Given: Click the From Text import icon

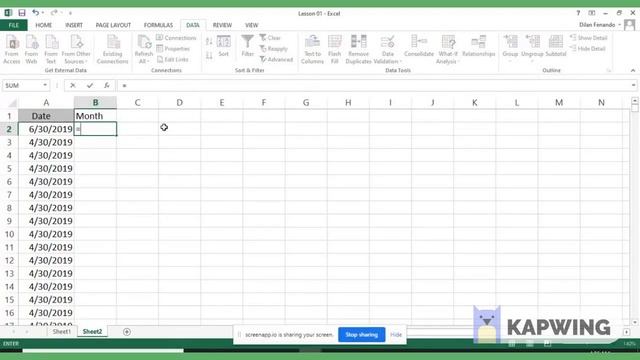Looking at the screenshot, I should click(x=51, y=49).
